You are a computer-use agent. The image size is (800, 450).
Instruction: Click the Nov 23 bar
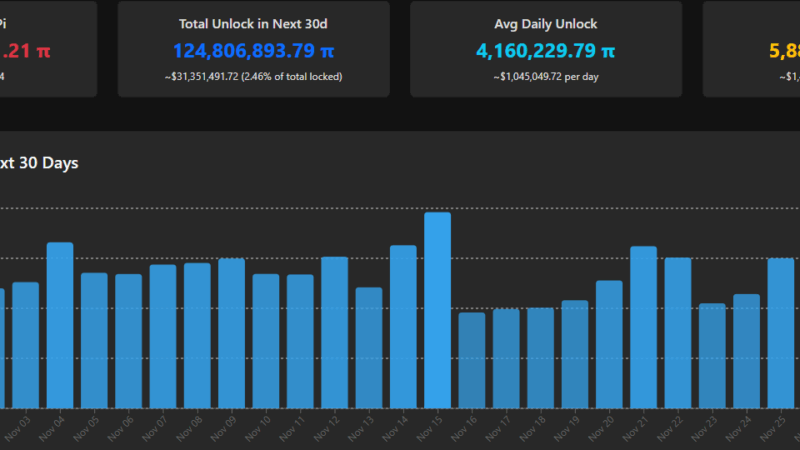tap(712, 355)
